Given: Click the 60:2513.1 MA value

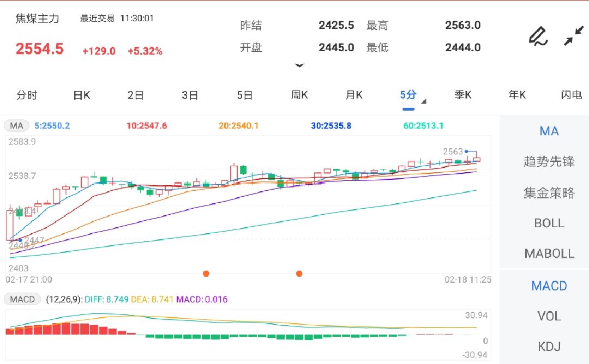Looking at the screenshot, I should [x=423, y=126].
